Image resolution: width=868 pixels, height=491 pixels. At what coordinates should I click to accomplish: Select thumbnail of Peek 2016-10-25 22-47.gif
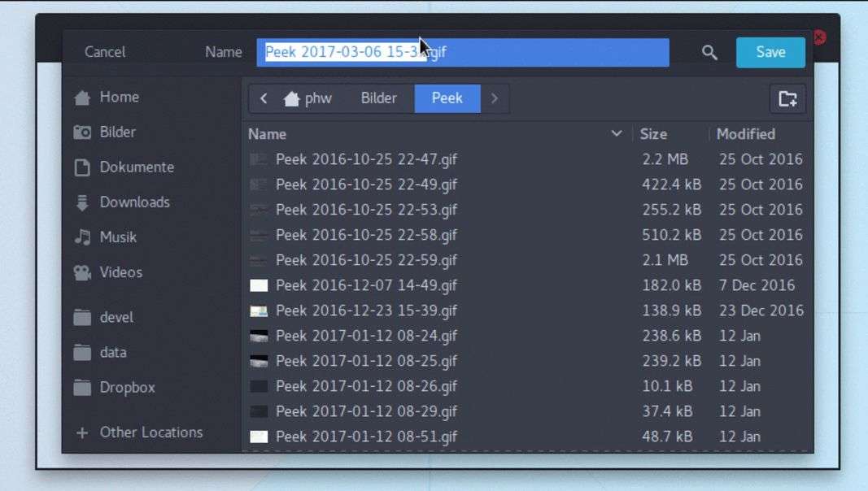pos(259,159)
